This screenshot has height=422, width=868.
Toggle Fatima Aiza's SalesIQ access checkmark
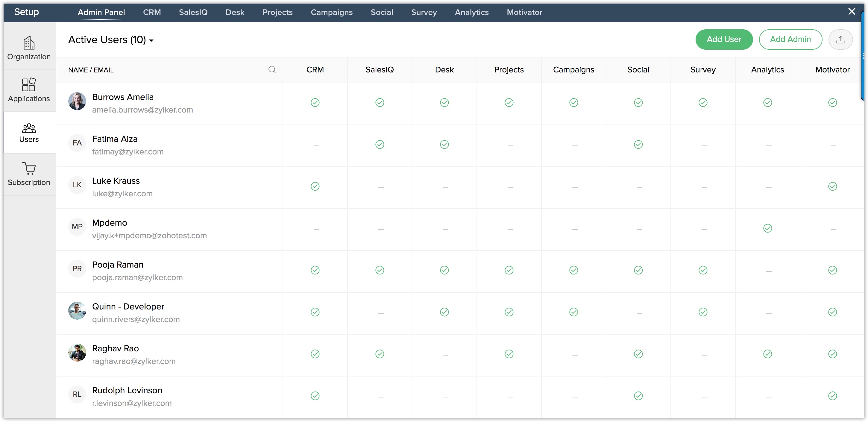pyautogui.click(x=380, y=145)
